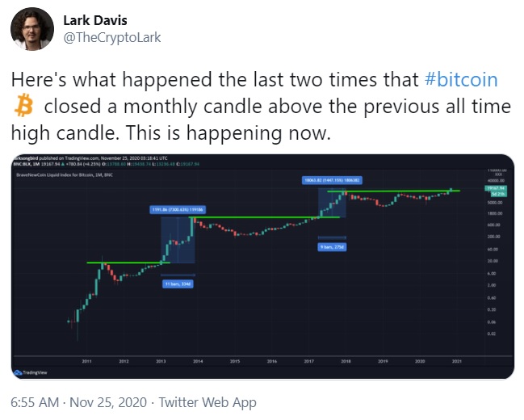Click the tweet body text
Image resolution: width=524 pixels, height=420 pixels.
(x=258, y=106)
